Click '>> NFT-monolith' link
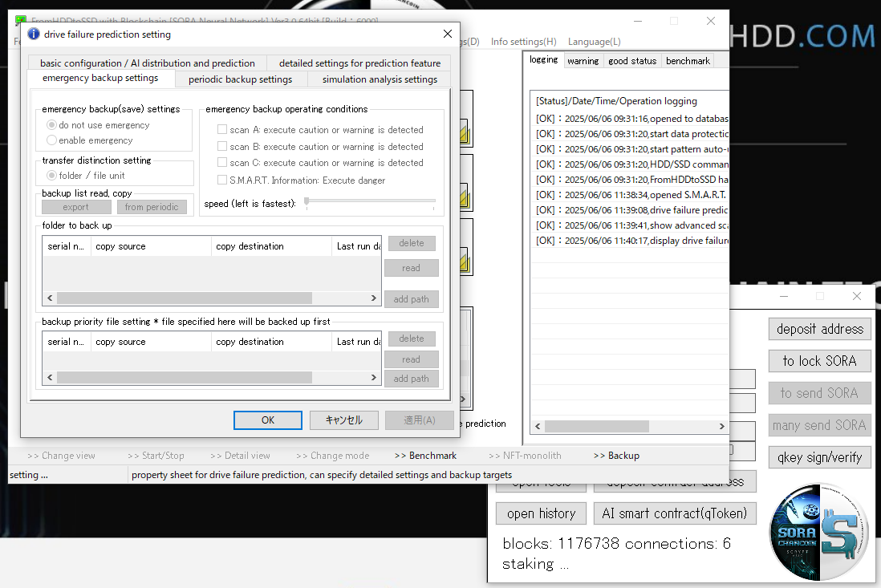The height and width of the screenshot is (588, 881). [525, 456]
